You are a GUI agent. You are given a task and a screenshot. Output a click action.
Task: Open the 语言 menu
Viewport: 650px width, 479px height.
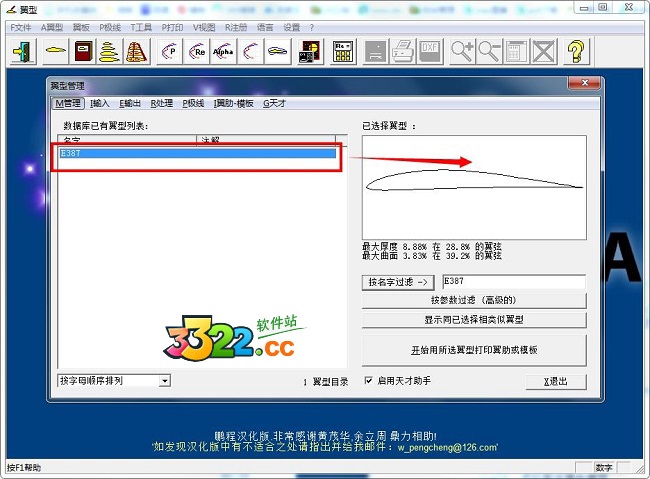pyautogui.click(x=265, y=27)
